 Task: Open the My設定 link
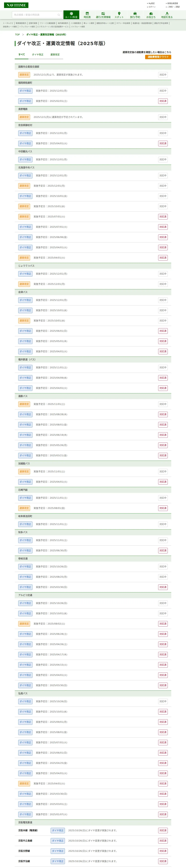(x=152, y=3)
